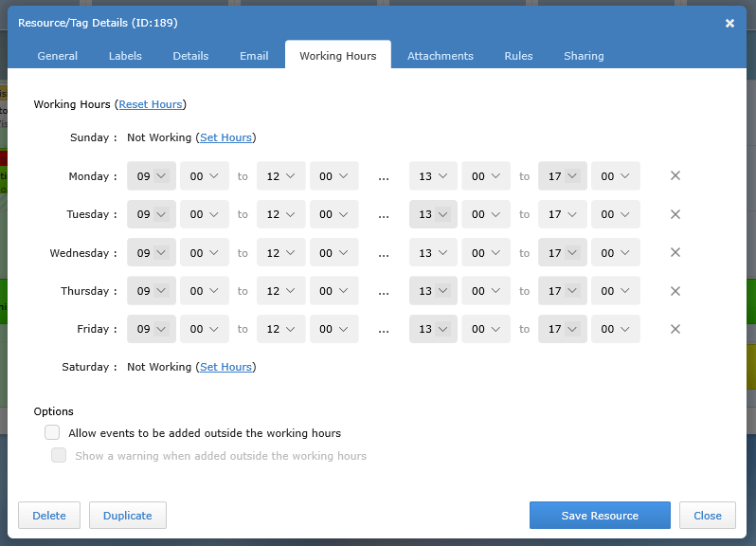This screenshot has height=546, width=756.
Task: Open Wednesday afternoon start hour dropdown (13)
Action: (x=434, y=253)
